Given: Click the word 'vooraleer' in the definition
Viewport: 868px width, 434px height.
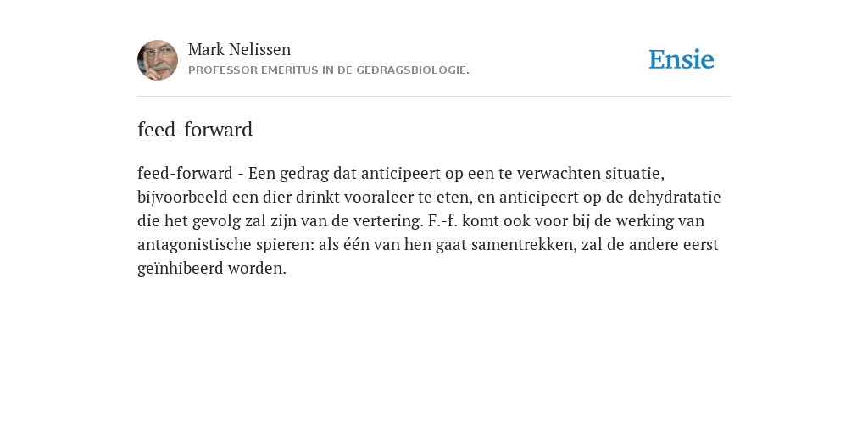Looking at the screenshot, I should [x=377, y=197].
